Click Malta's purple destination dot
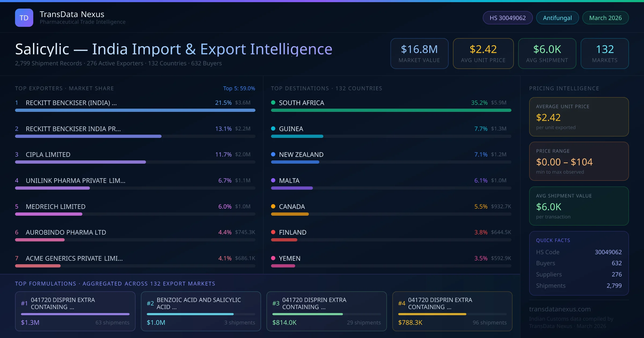The height and width of the screenshot is (338, 644). pos(273,181)
